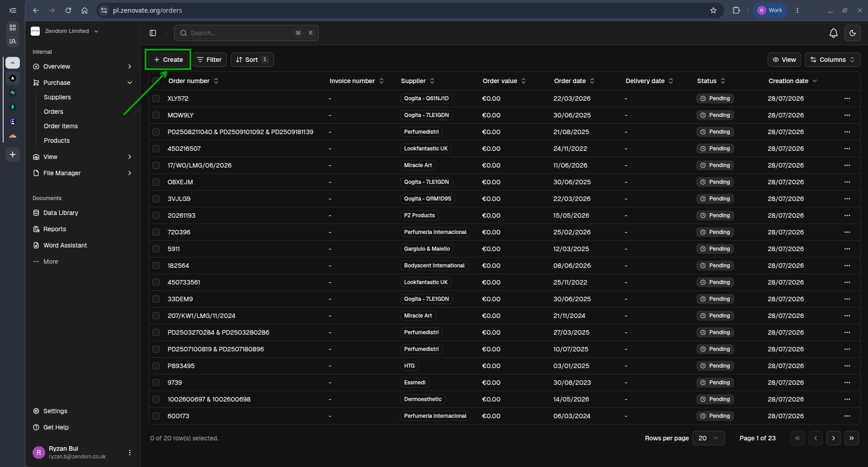This screenshot has width=868, height=467.
Task: Collapse the sidebar panel icon
Action: 153,33
